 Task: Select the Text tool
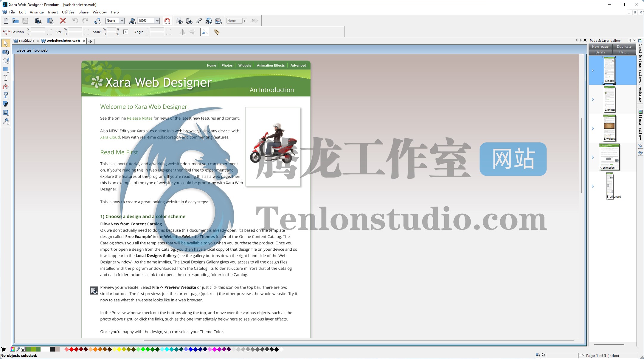coord(6,78)
